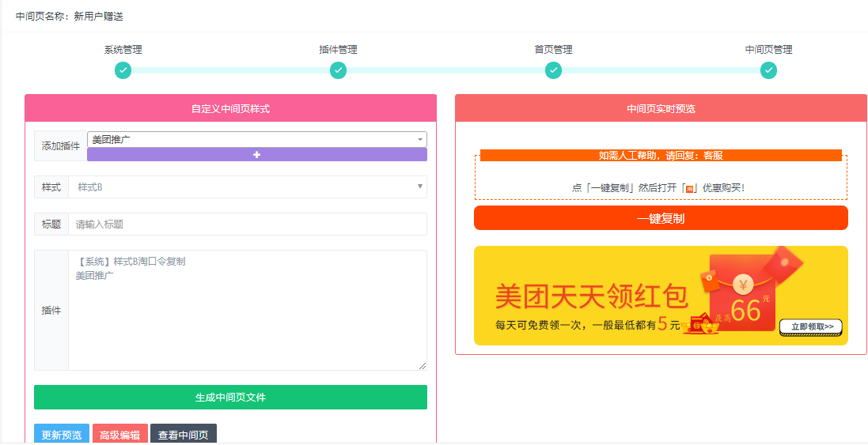The image size is (868, 445).
Task: Click the 样式 field label
Action: coord(51,187)
